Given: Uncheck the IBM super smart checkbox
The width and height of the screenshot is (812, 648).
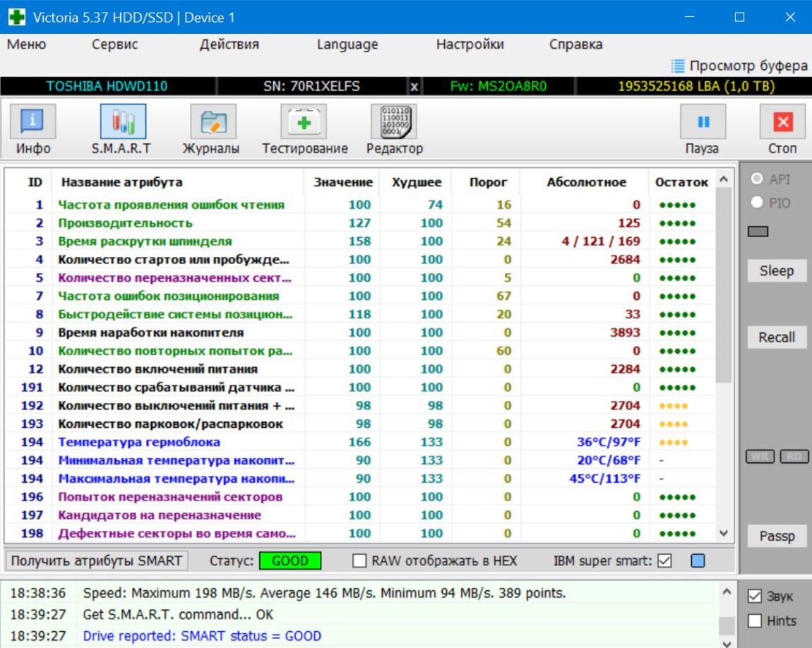Looking at the screenshot, I should point(664,561).
